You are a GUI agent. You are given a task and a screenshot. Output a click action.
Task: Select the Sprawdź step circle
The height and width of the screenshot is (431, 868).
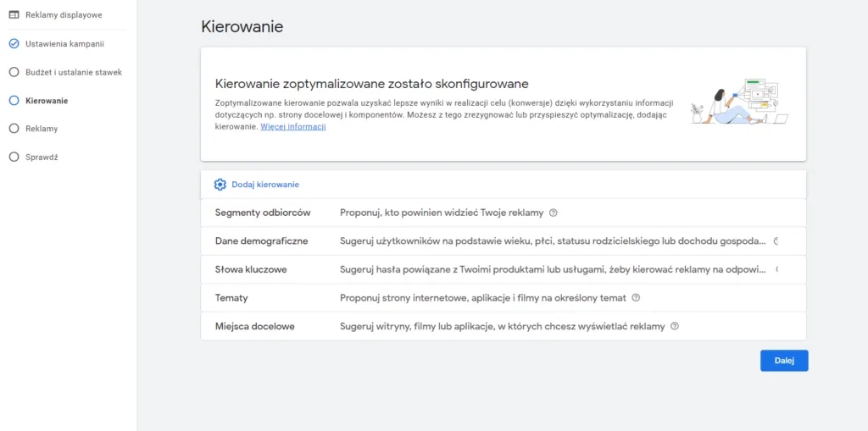click(x=14, y=157)
